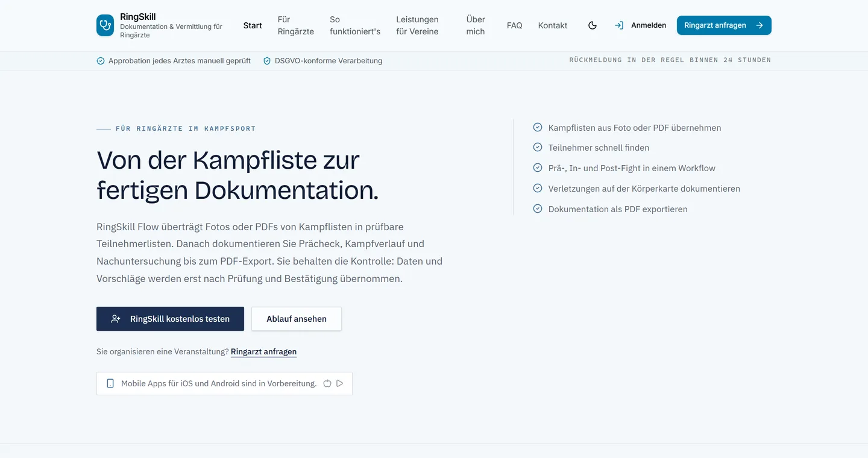Click check icon beside Kampflisten aus Foto oder PDF
The width and height of the screenshot is (868, 458).
coord(538,127)
